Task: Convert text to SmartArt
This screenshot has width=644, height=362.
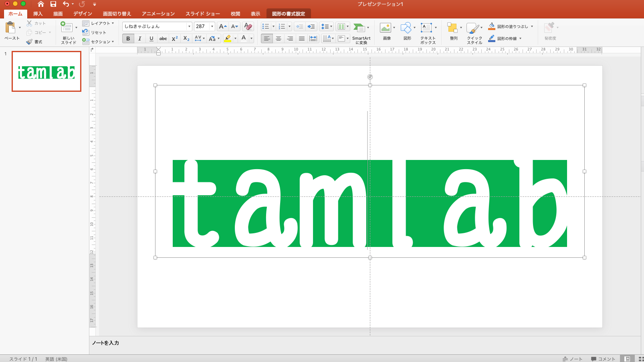Action: [361, 33]
